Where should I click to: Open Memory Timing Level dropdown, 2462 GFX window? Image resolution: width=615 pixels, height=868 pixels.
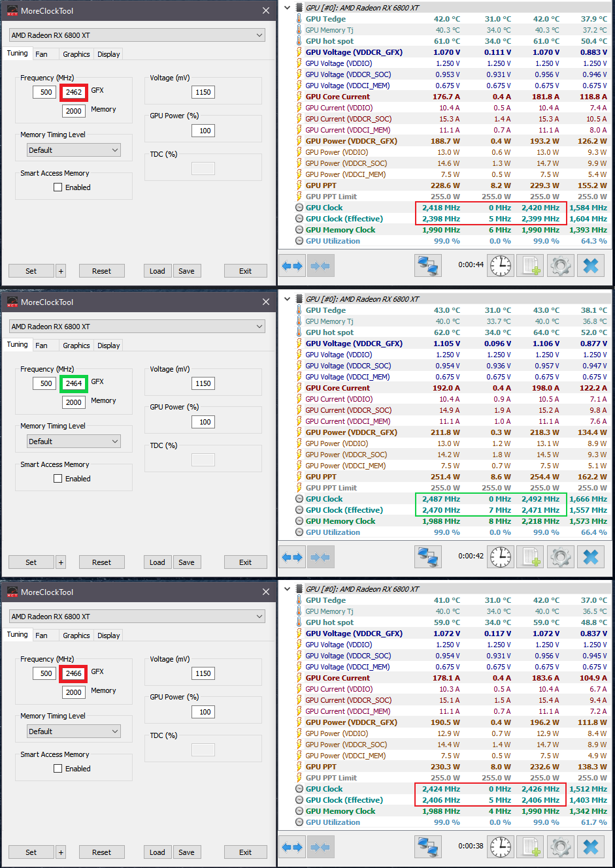[74, 150]
